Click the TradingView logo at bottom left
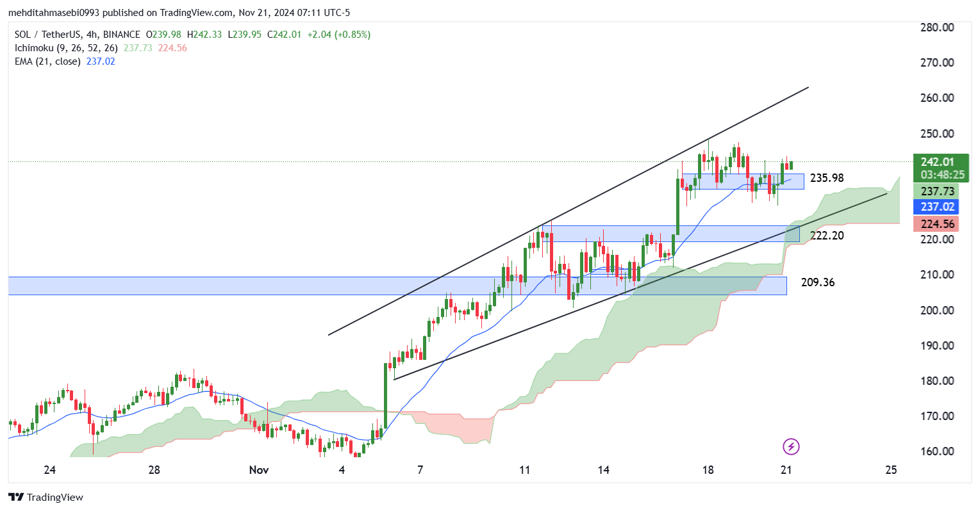This screenshot has width=980, height=511. click(x=46, y=497)
